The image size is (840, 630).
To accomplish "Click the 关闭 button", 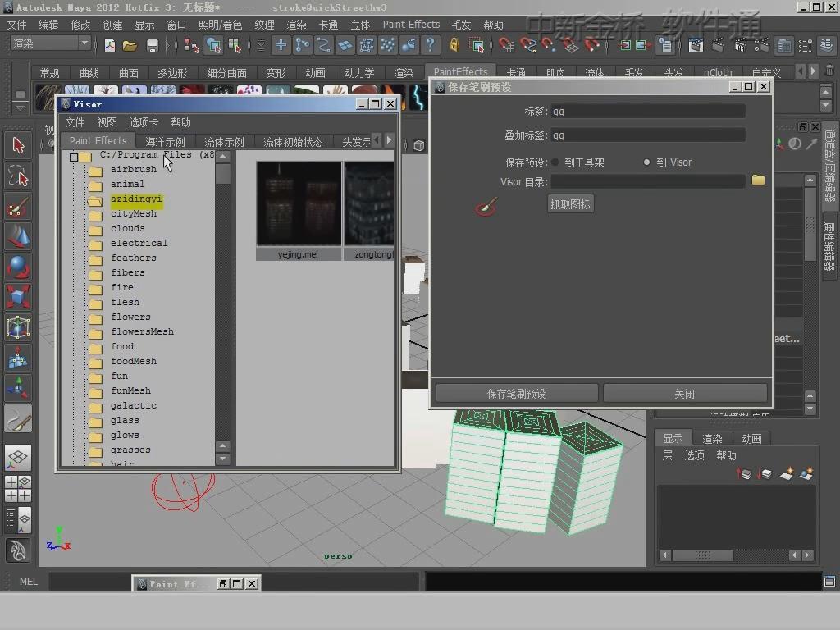I will [x=685, y=394].
